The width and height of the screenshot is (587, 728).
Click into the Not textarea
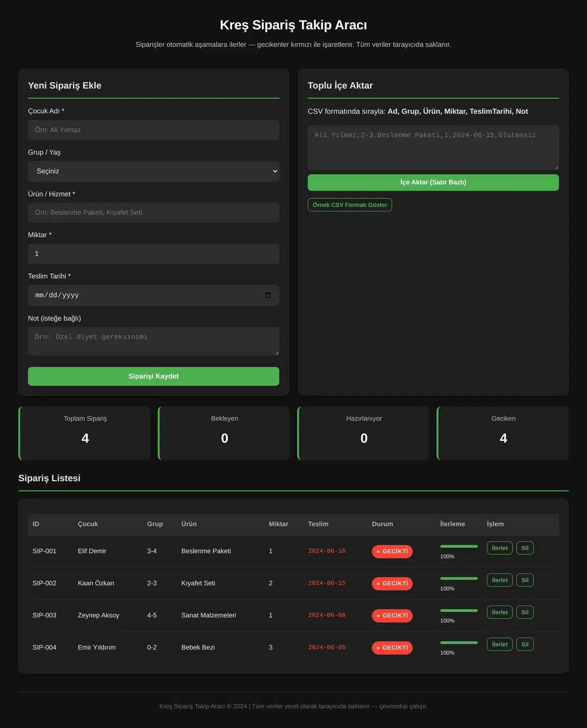click(x=154, y=341)
